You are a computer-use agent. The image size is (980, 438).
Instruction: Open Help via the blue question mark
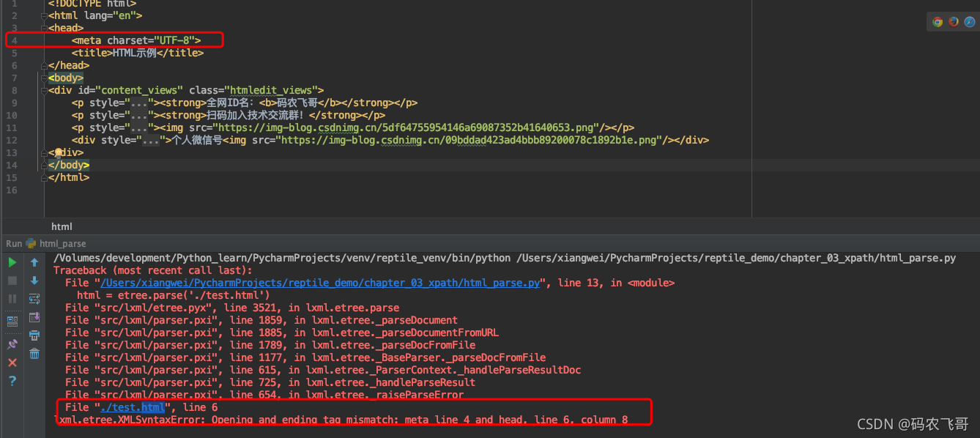point(12,381)
